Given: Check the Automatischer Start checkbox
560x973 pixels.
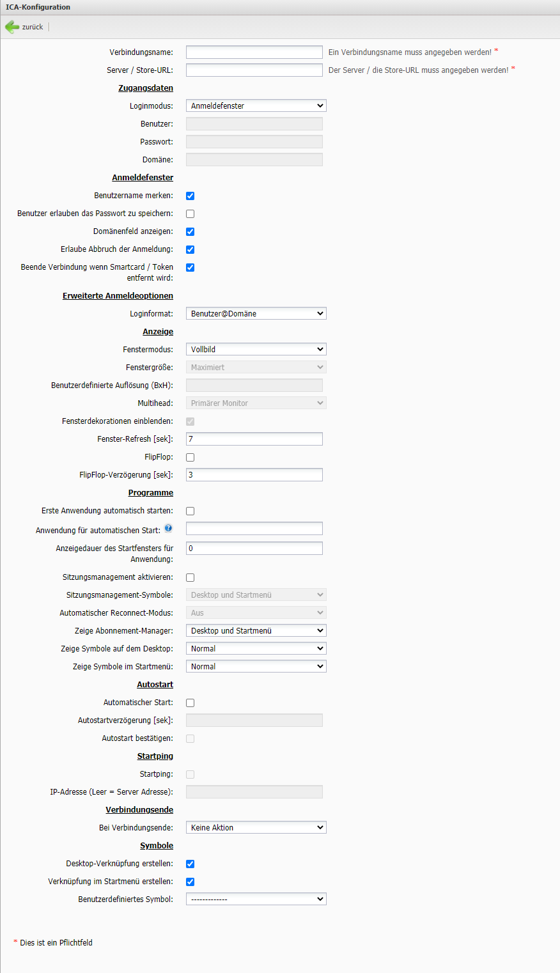Looking at the screenshot, I should [190, 703].
